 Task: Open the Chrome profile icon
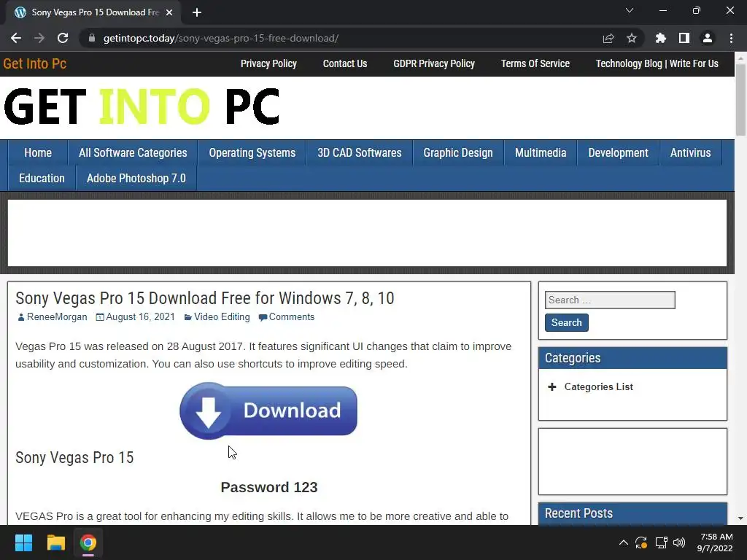pyautogui.click(x=708, y=38)
